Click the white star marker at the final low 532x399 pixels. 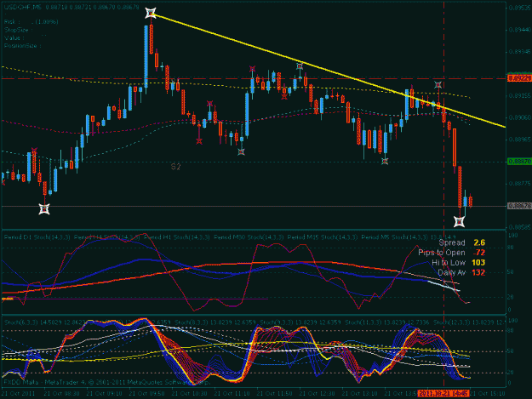460,222
